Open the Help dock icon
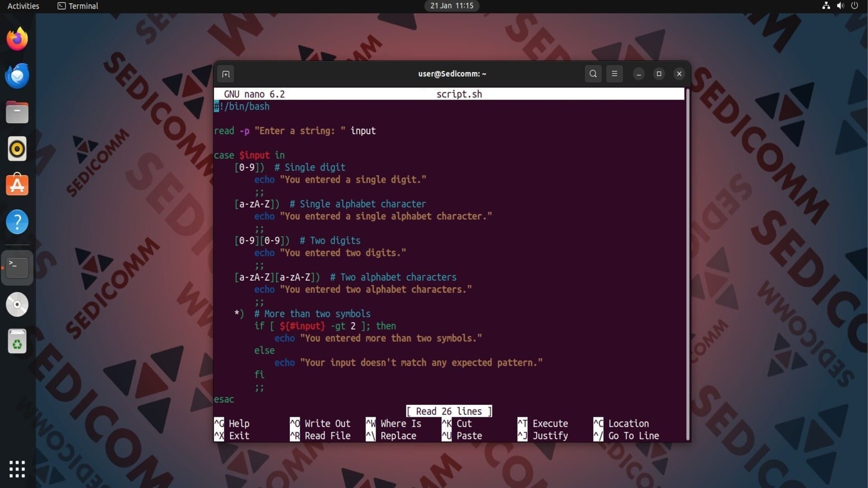 (17, 222)
